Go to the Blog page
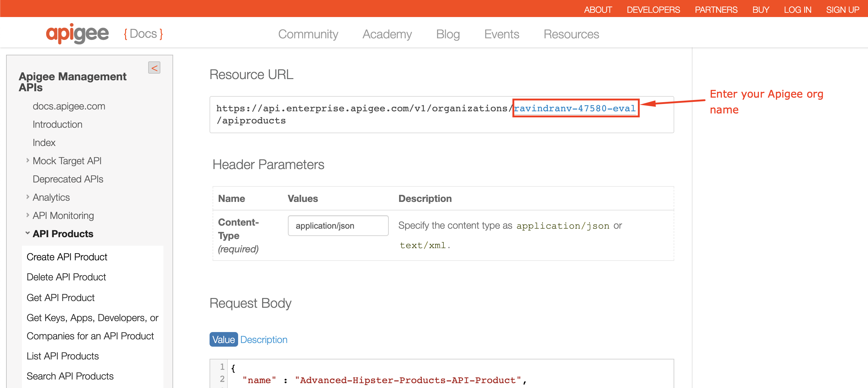This screenshot has width=868, height=388. pyautogui.click(x=448, y=34)
